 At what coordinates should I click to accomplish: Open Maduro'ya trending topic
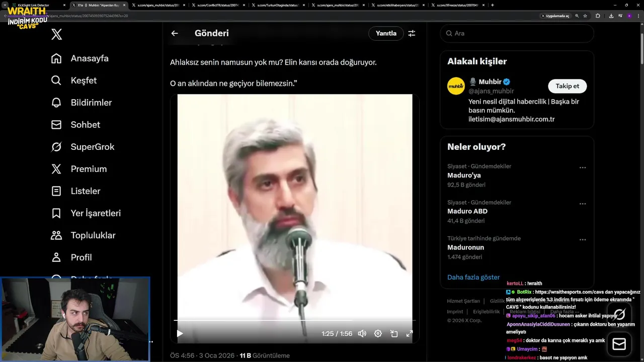pos(464,175)
